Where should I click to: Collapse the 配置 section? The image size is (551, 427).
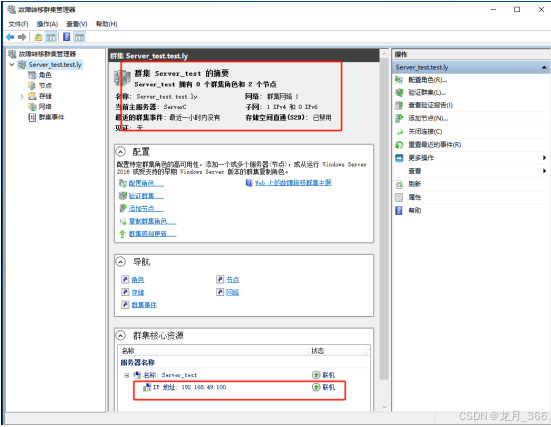coord(121,152)
